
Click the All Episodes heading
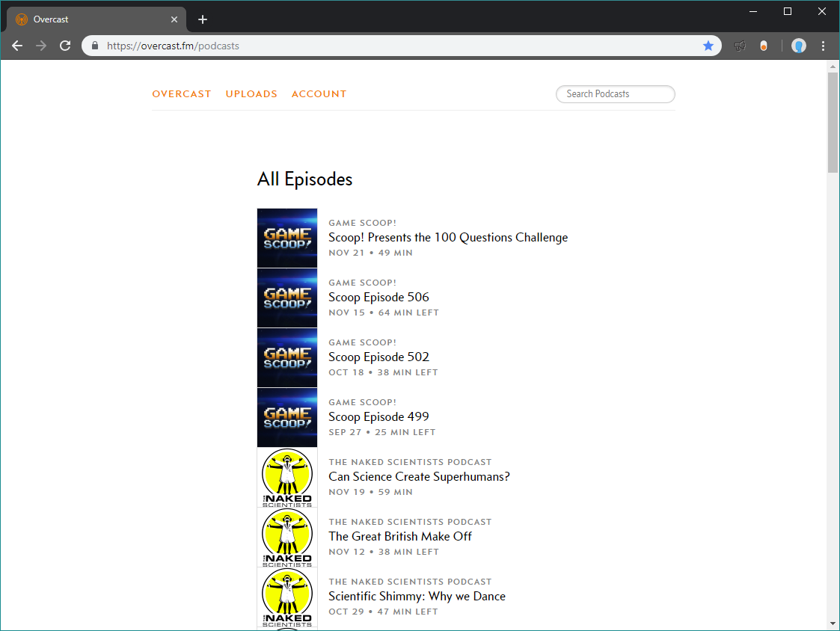click(x=305, y=179)
